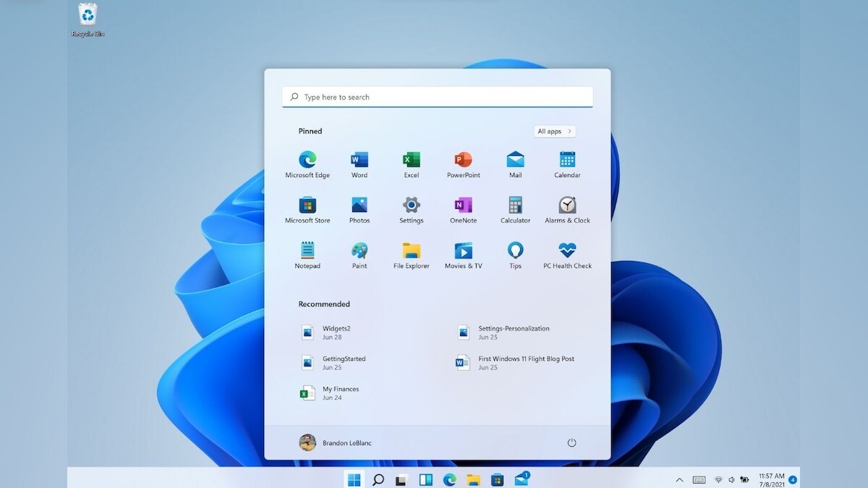Click the power button

point(572,442)
